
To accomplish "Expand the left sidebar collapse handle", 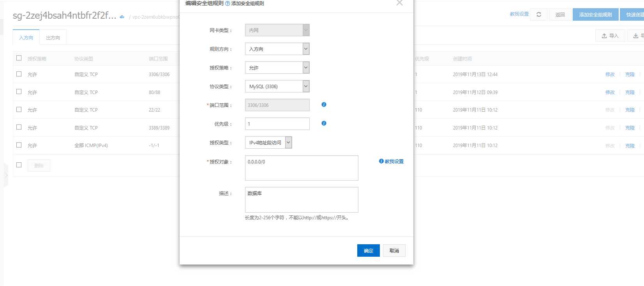I will [6, 175].
